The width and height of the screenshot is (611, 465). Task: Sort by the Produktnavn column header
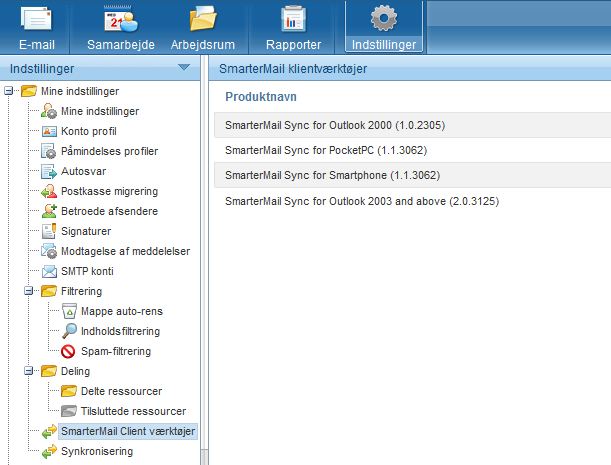261,97
